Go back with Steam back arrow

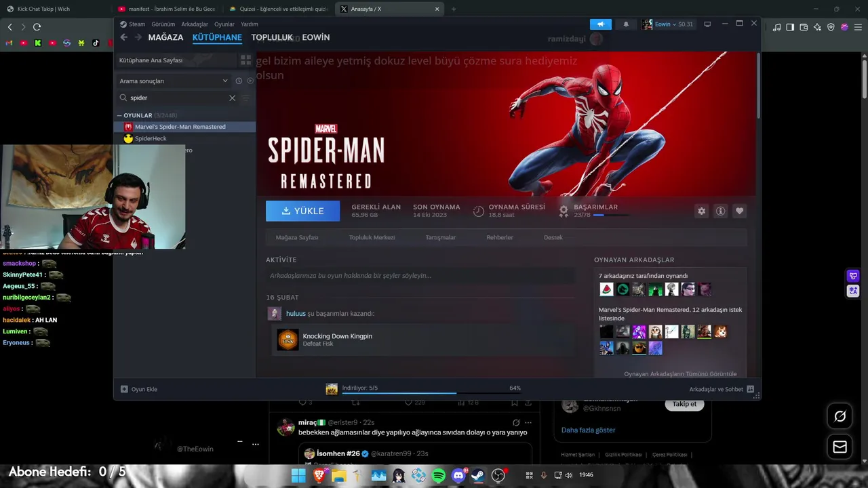(123, 37)
